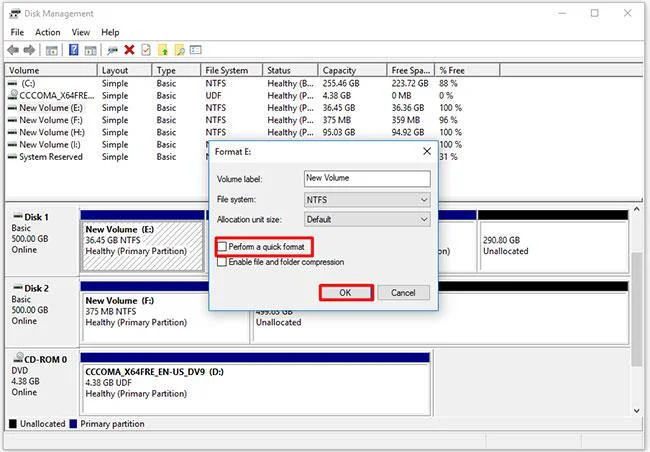The width and height of the screenshot is (650, 452).
Task: Click OK in Format E: dialog
Action: click(346, 293)
